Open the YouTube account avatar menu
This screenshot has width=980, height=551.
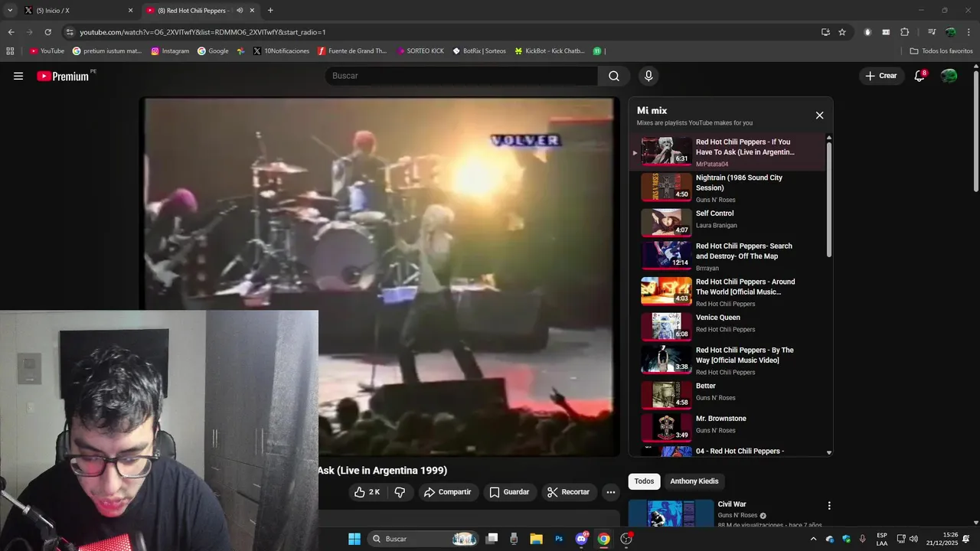(x=949, y=76)
